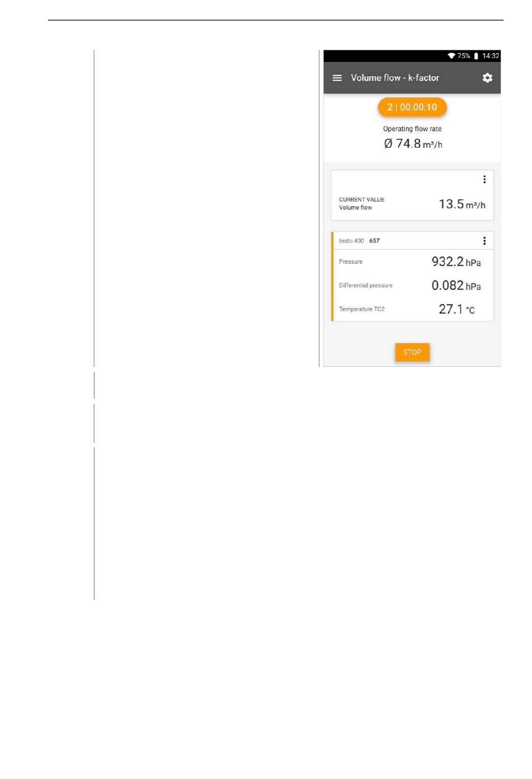Tap the 75% battery percentage text
This screenshot has height=779, width=532.
pyautogui.click(x=464, y=56)
